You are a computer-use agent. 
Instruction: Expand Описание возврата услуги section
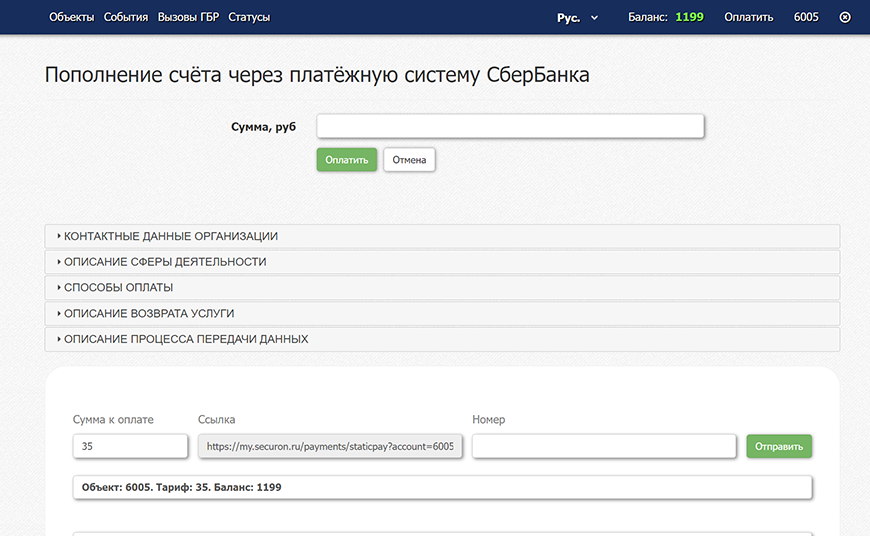(x=442, y=313)
